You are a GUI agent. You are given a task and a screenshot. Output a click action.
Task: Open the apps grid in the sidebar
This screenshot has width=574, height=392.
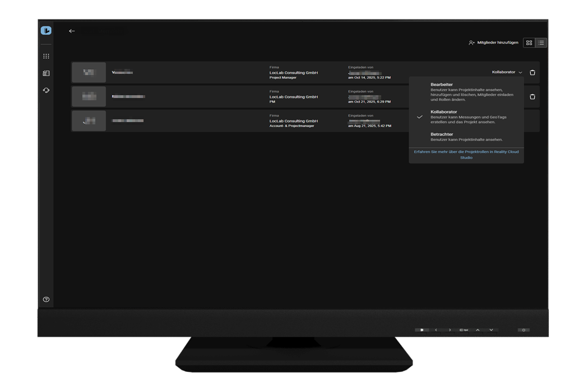tap(46, 56)
